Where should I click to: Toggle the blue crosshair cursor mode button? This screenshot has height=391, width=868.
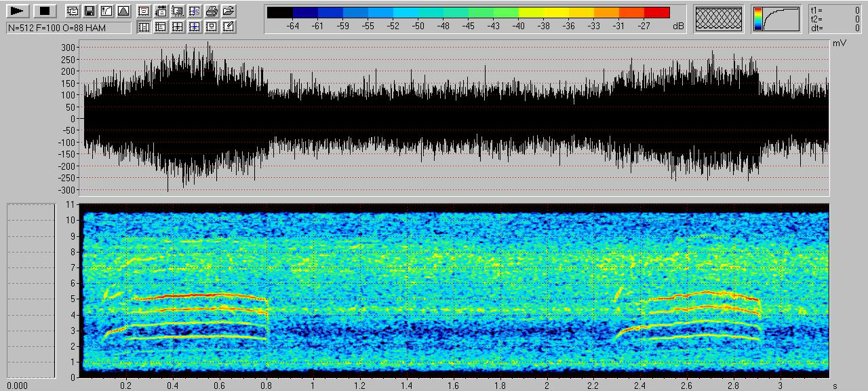tap(195, 27)
